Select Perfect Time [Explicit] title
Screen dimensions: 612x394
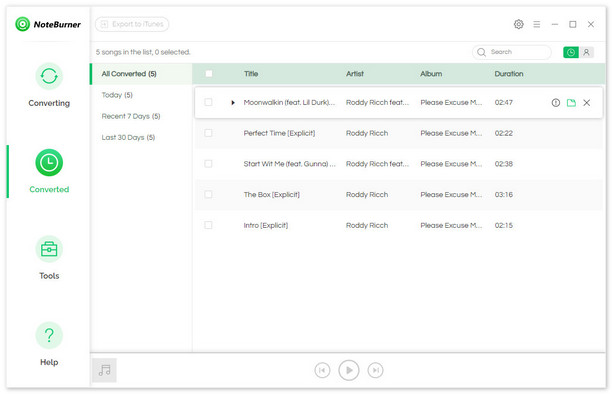point(279,133)
